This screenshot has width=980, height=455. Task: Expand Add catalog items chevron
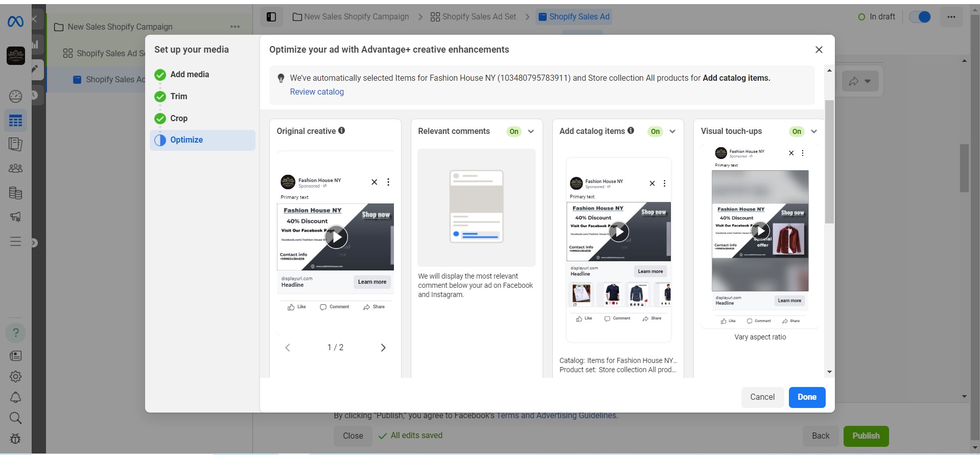[672, 131]
